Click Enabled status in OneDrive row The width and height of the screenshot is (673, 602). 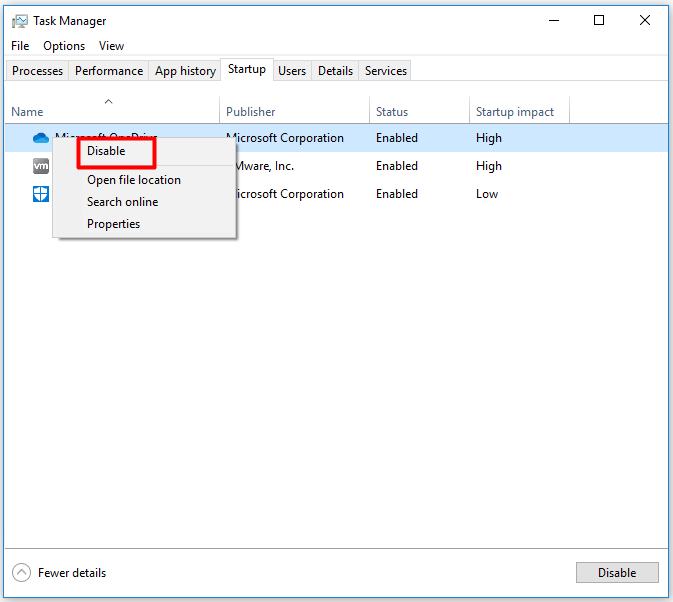[397, 138]
